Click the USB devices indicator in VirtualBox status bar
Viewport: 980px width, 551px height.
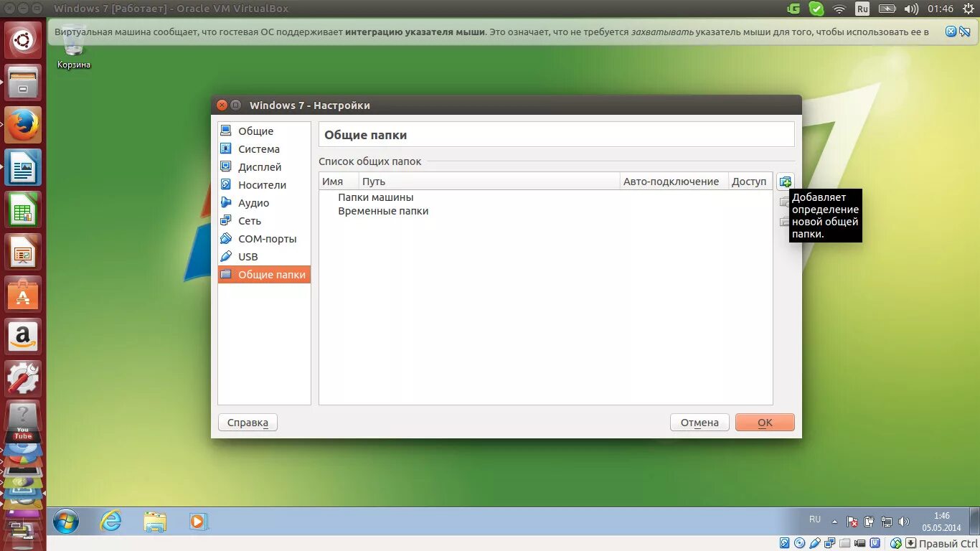point(814,543)
